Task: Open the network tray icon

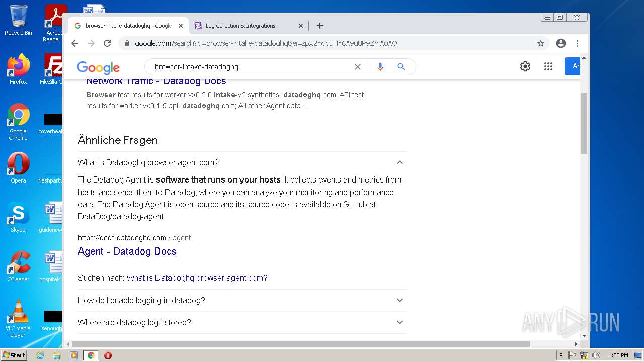Action: [584, 355]
